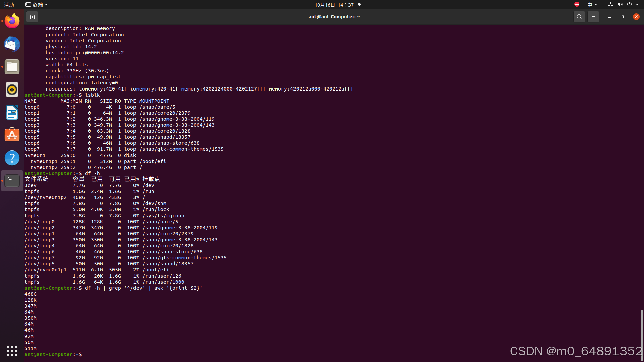Click the volume speaker icon
The height and width of the screenshot is (362, 644).
click(620, 5)
